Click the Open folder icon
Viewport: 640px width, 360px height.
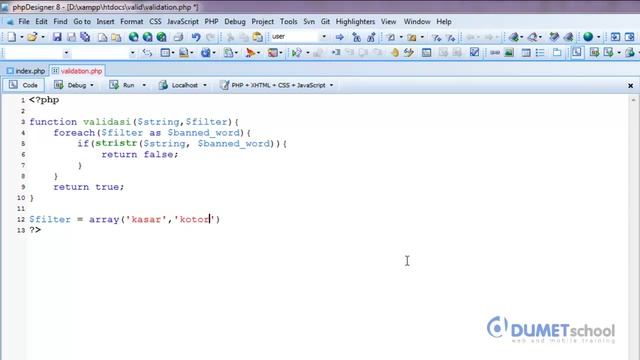(x=32, y=37)
